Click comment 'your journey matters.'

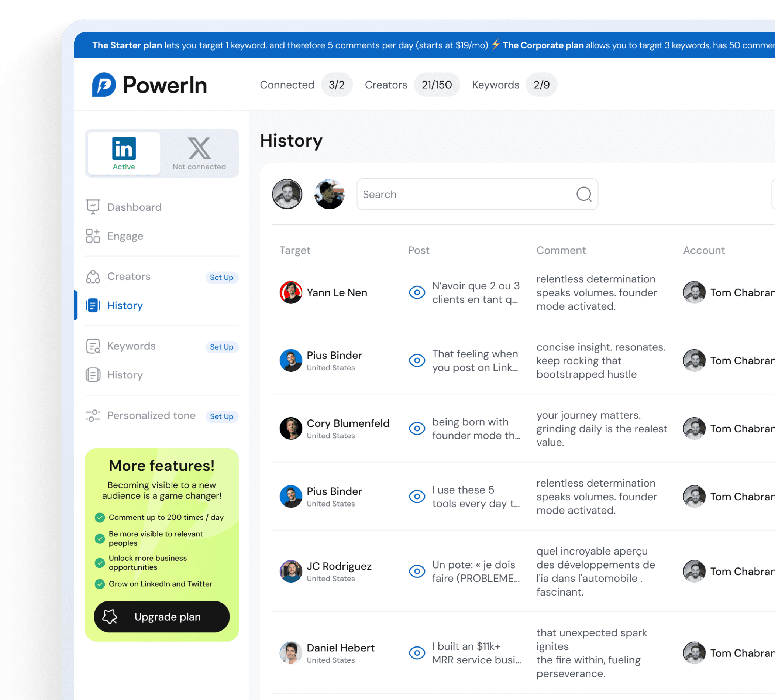point(602,429)
